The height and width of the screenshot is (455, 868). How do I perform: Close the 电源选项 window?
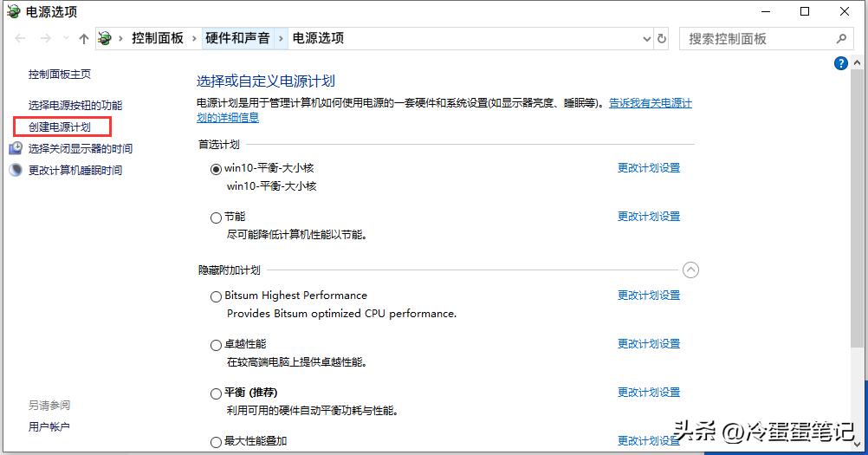point(845,11)
